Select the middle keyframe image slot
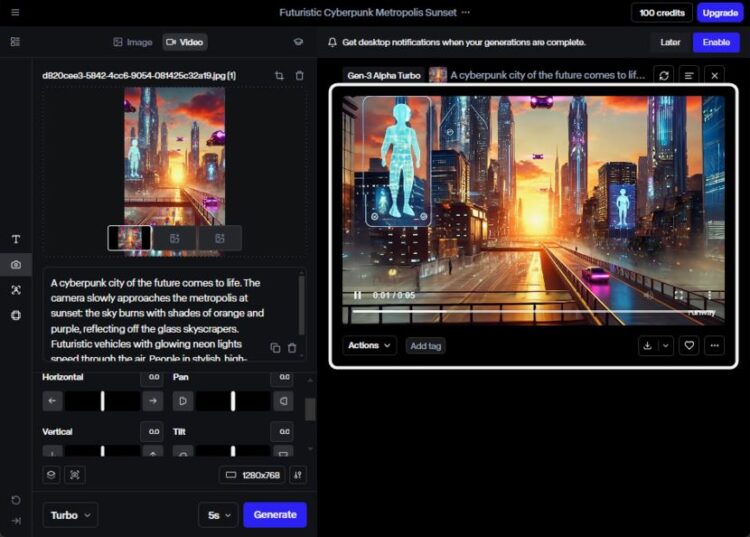 (175, 238)
